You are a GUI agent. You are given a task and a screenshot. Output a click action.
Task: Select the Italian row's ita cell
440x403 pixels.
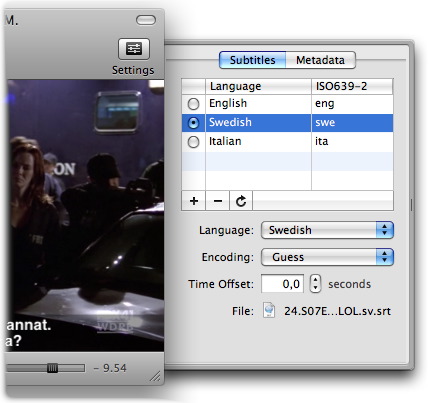point(352,141)
